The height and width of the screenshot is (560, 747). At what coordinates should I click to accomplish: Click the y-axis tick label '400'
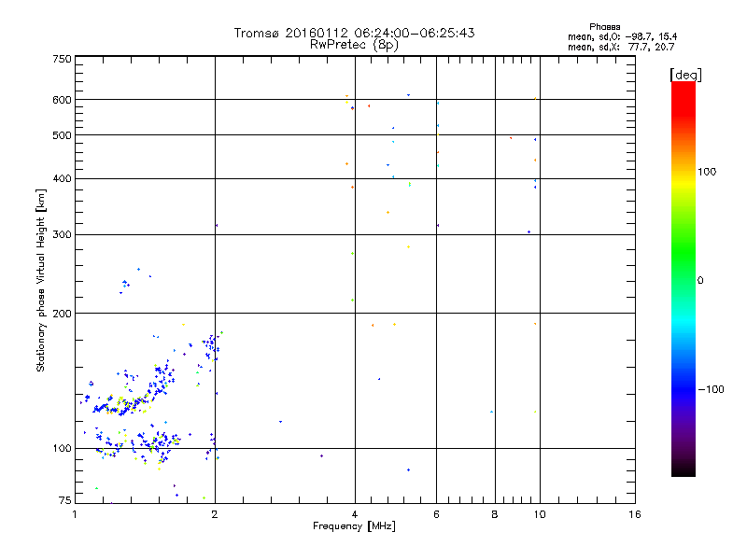coord(62,178)
